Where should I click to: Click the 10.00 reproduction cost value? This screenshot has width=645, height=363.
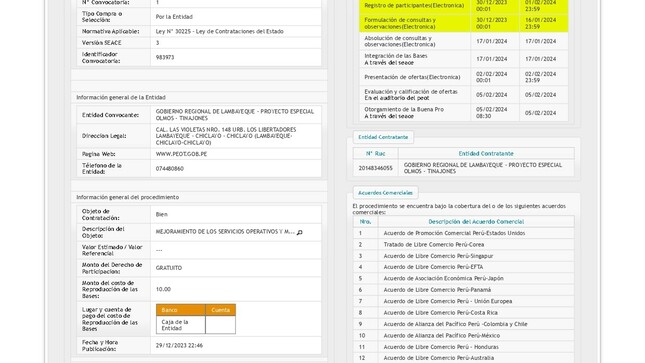click(163, 289)
